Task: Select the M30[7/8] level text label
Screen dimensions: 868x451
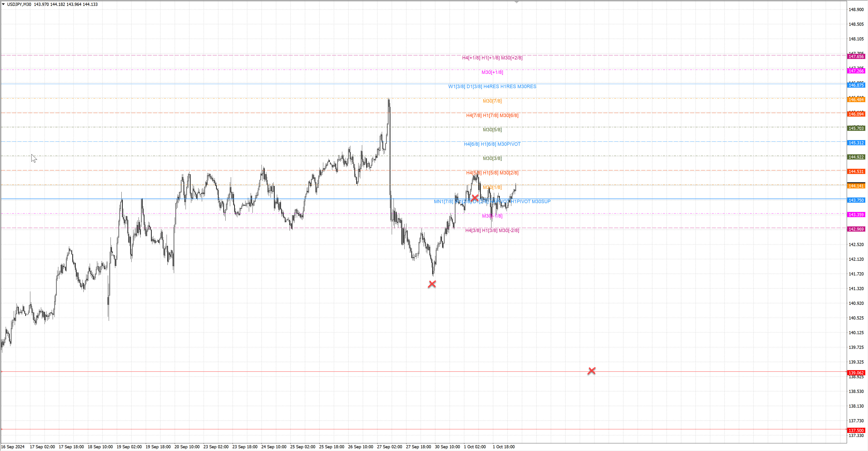Action: [492, 101]
